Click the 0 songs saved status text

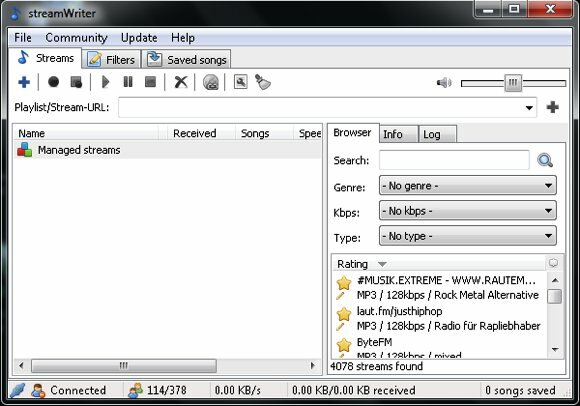point(520,390)
